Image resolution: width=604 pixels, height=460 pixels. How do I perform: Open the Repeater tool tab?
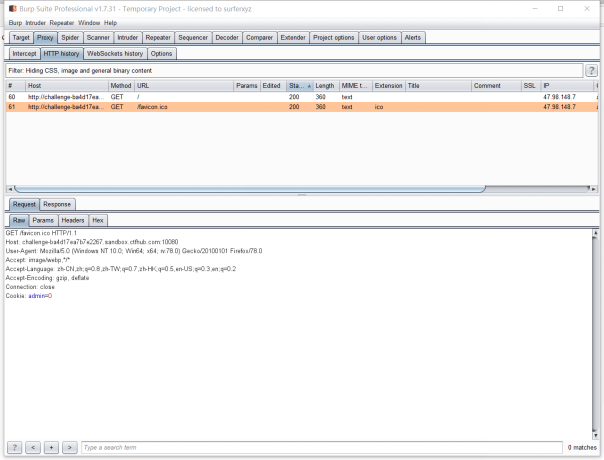coord(158,37)
